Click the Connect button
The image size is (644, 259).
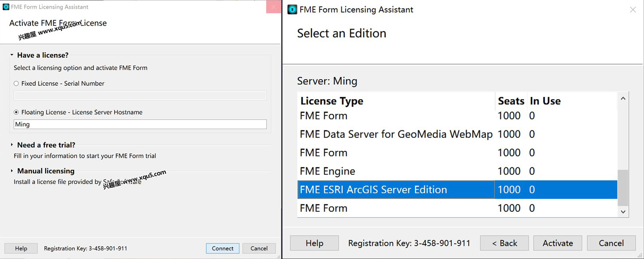[222, 248]
